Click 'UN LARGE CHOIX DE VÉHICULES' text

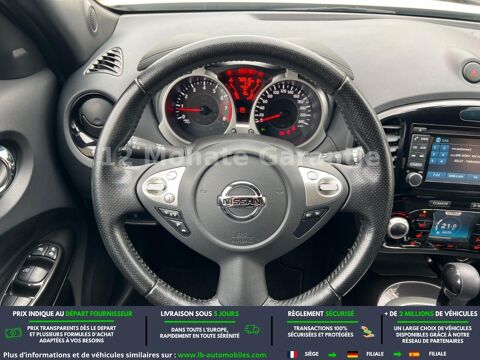(x=433, y=328)
